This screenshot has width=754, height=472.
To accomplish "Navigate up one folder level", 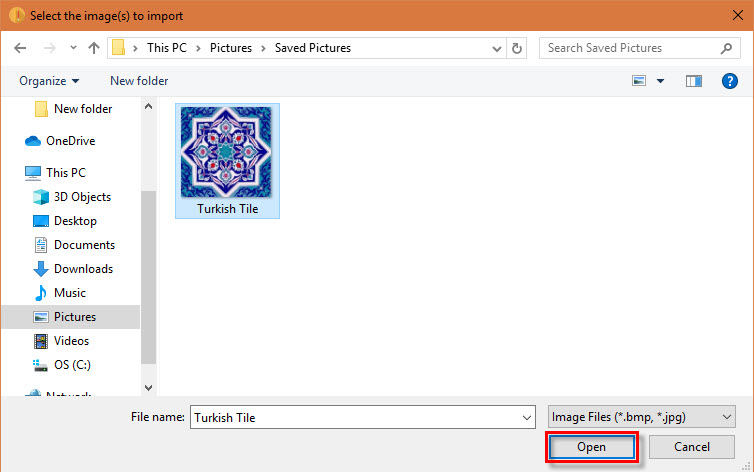I will pos(94,48).
